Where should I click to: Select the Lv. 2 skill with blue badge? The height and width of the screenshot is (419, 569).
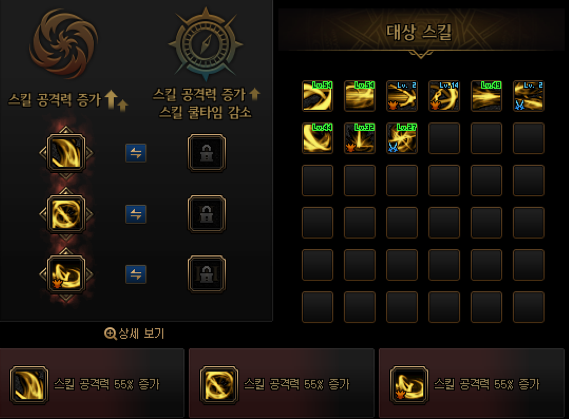[529, 96]
